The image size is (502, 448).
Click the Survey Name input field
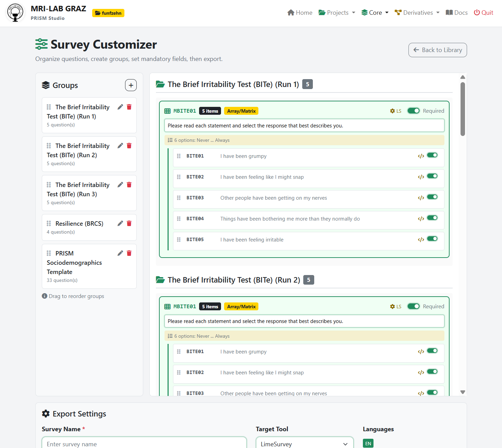click(144, 444)
